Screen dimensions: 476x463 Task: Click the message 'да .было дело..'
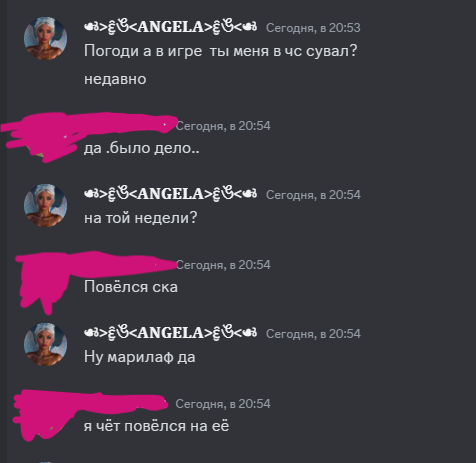point(142,148)
